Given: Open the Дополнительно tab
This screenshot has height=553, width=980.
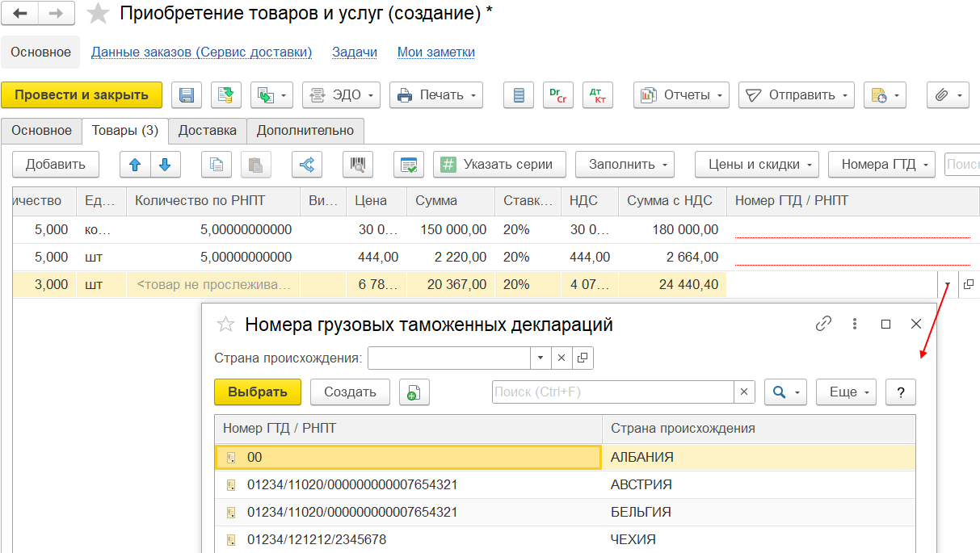Looking at the screenshot, I should (x=305, y=131).
